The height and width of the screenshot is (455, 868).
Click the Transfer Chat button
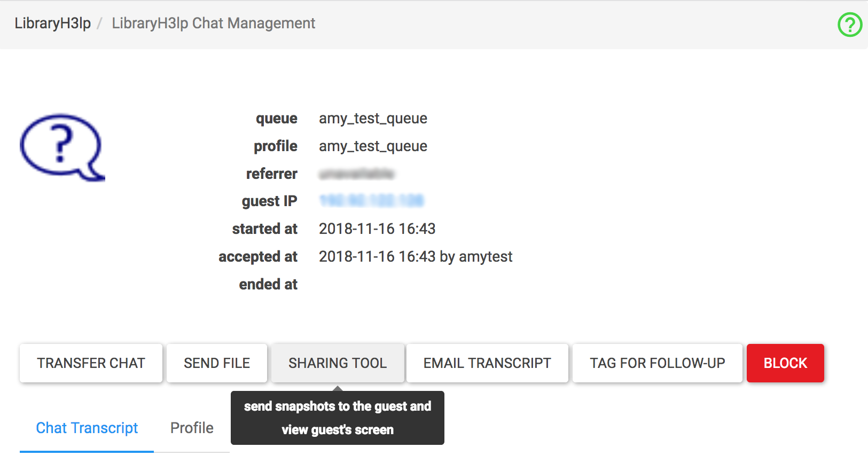[x=91, y=363]
